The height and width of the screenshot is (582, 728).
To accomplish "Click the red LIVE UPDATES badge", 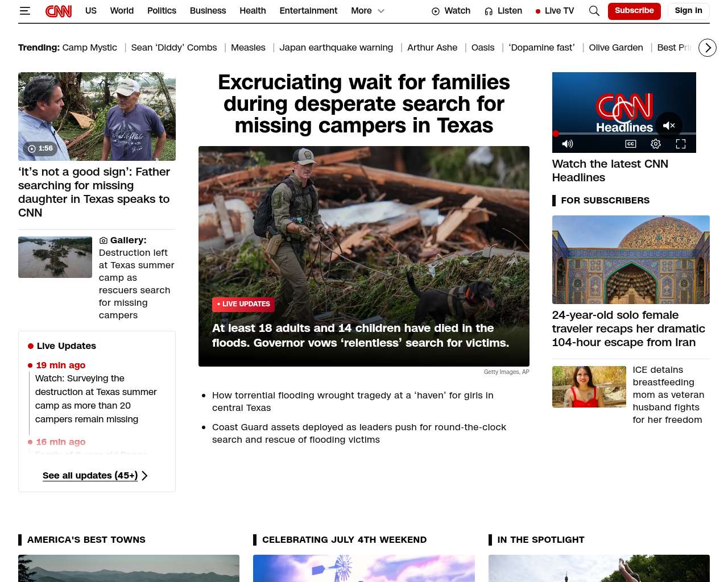I will click(x=243, y=304).
